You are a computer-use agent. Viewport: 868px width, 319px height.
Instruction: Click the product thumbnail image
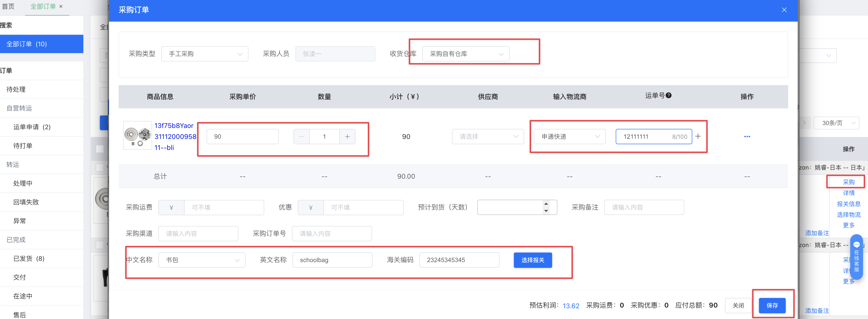tap(137, 135)
